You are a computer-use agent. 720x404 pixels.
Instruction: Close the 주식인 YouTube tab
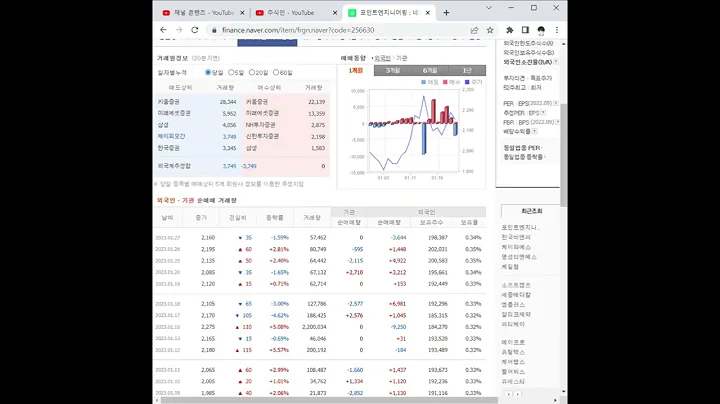pyautogui.click(x=335, y=13)
